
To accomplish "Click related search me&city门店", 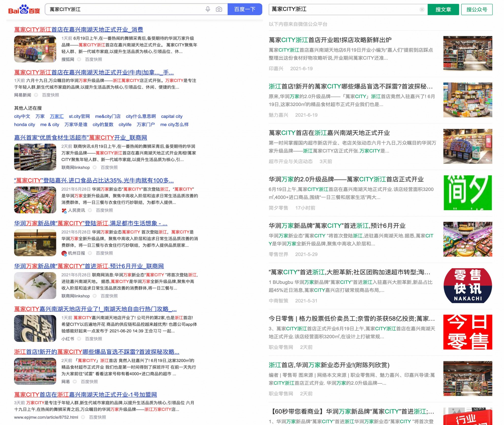I will click(x=108, y=116).
